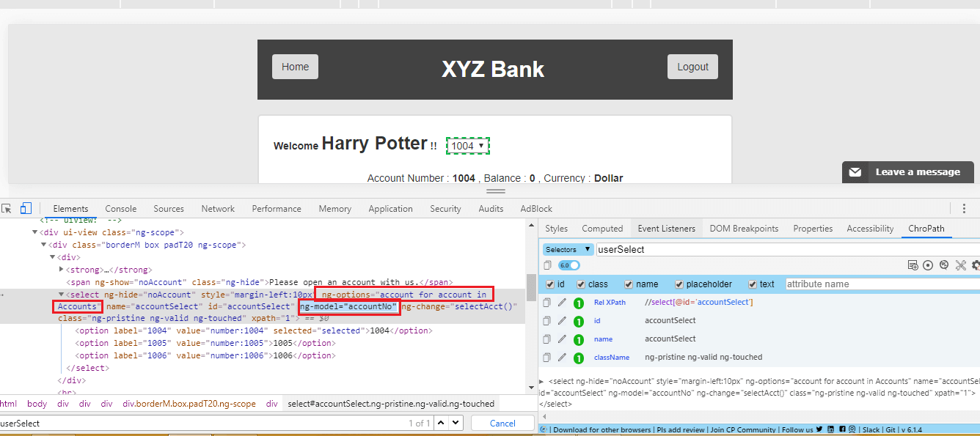Open Download for other browsers link
This screenshot has width=980, height=436.
pyautogui.click(x=601, y=429)
